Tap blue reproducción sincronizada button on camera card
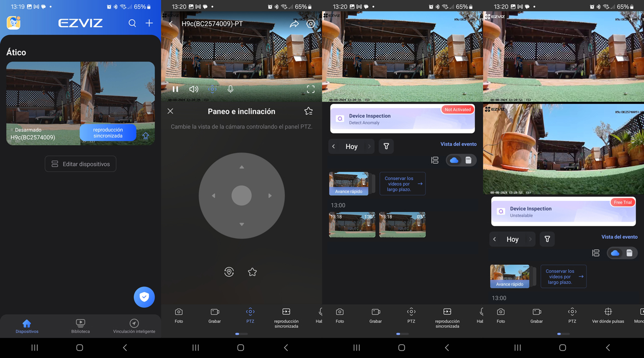Screen dimensions: 644x358 click(x=108, y=133)
